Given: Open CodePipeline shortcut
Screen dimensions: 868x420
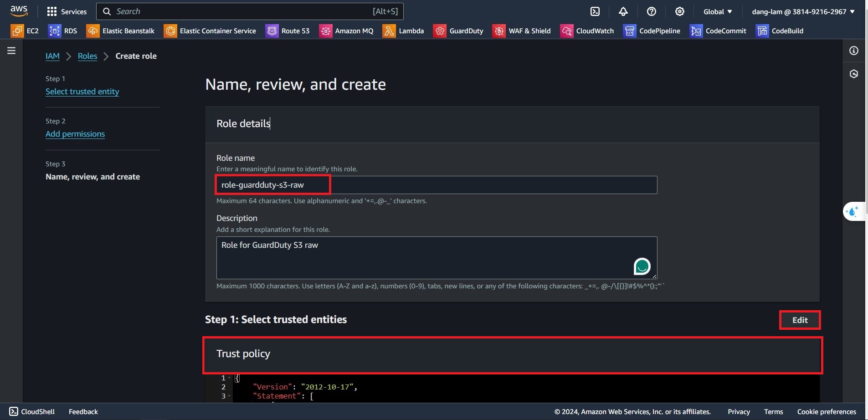Looking at the screenshot, I should [x=652, y=31].
